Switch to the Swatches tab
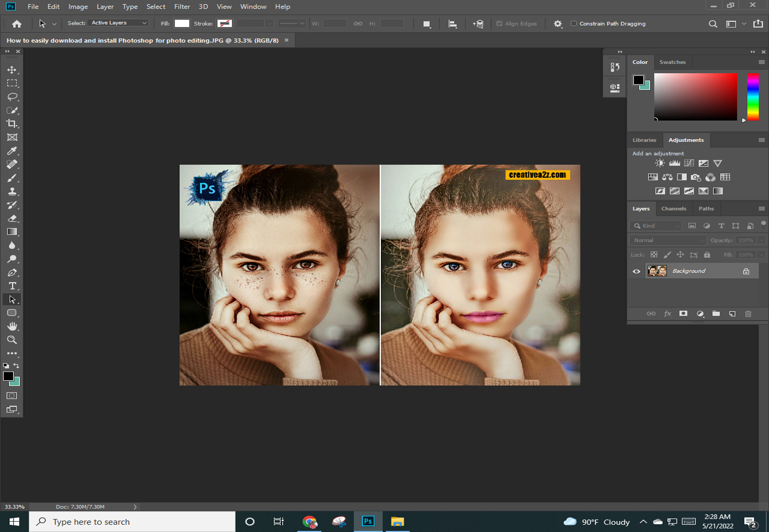Viewport: 769px width, 532px height. tap(672, 62)
